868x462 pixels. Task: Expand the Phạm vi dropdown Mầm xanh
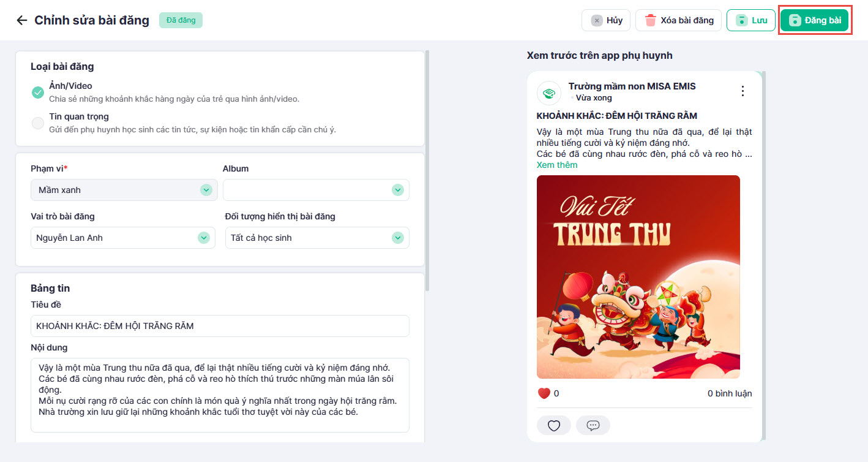tap(124, 190)
